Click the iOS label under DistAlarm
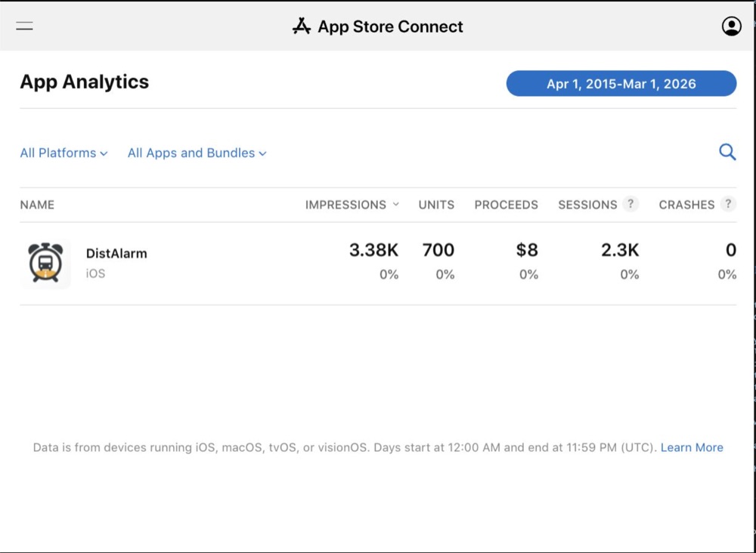 (95, 273)
